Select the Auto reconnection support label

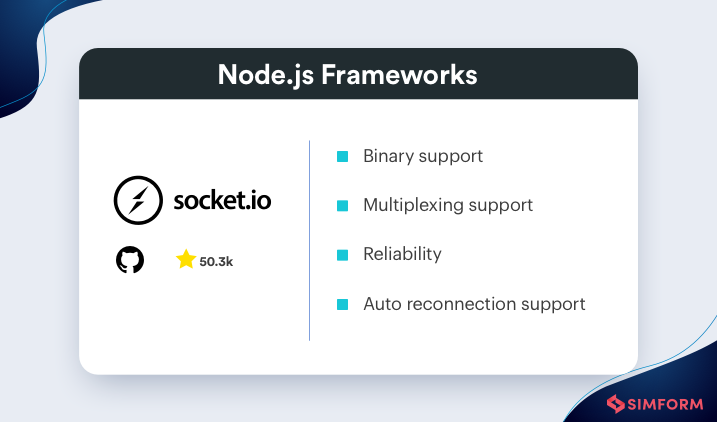click(474, 304)
